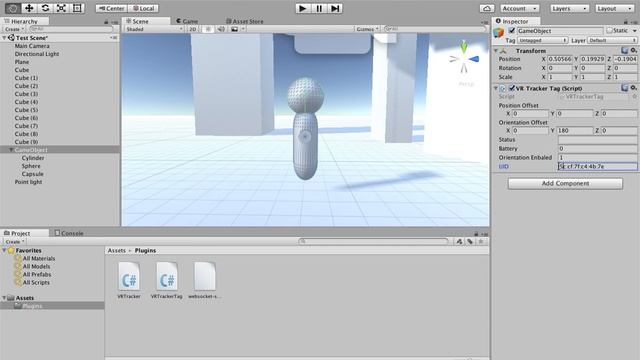Collapse the GameObject hierarchy node

point(11,150)
